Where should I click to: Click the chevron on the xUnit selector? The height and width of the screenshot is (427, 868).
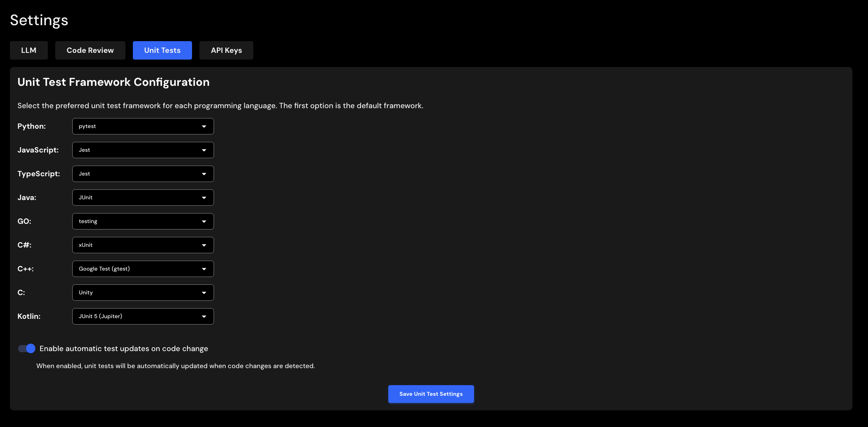[x=204, y=245]
